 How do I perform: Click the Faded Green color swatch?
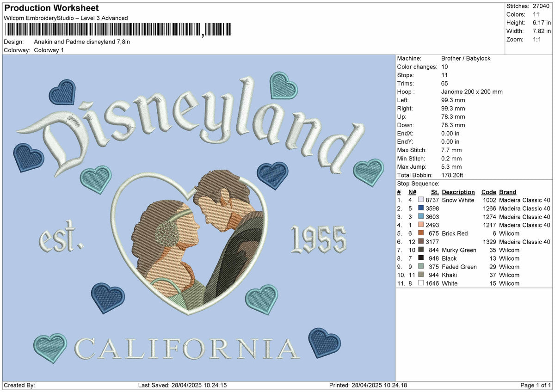pos(421,267)
